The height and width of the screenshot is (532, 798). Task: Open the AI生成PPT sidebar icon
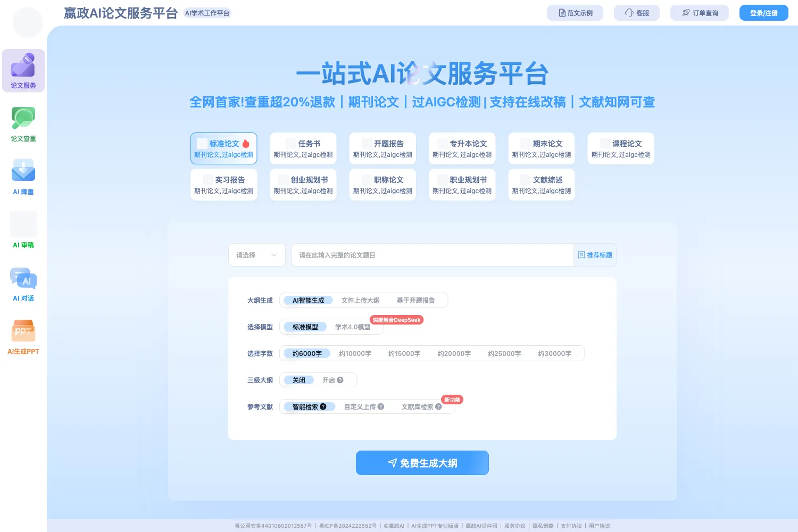click(23, 331)
